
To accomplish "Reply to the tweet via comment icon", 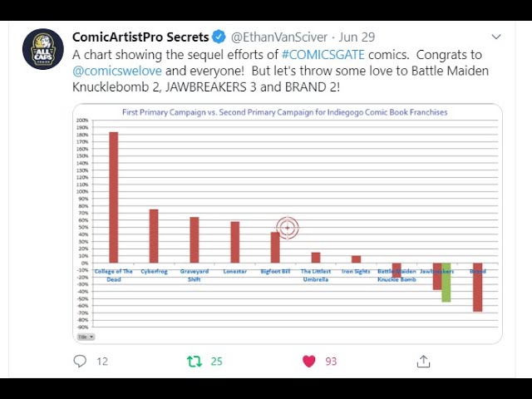I will [x=80, y=361].
